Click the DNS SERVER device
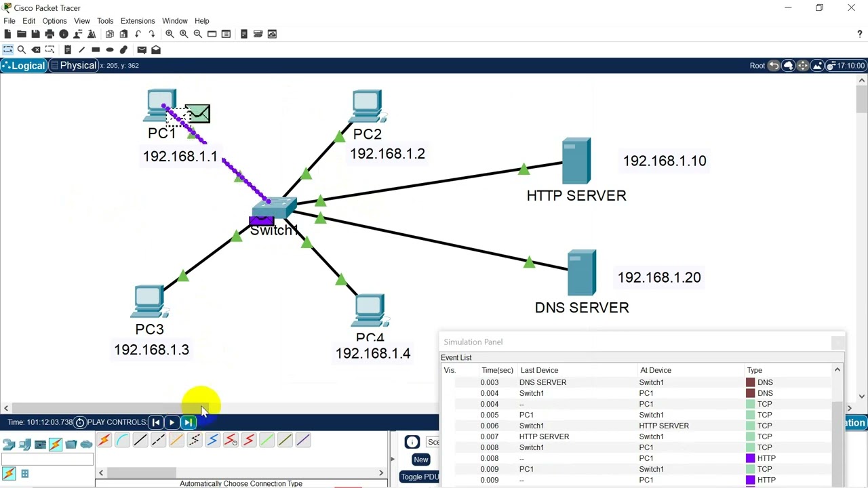868x488 pixels. [581, 272]
